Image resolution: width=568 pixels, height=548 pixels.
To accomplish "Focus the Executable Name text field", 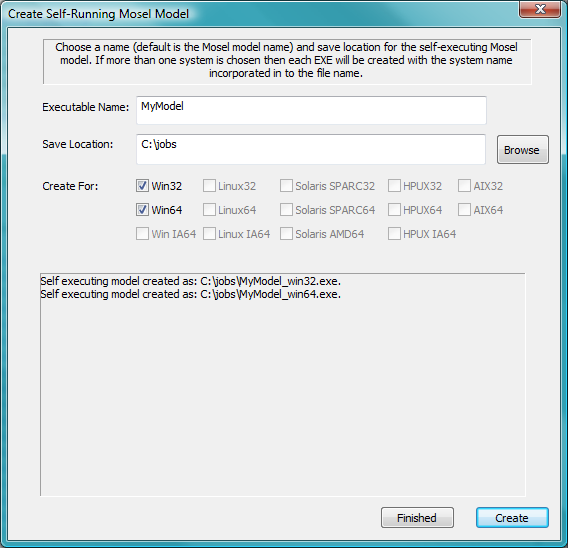I will pos(311,110).
